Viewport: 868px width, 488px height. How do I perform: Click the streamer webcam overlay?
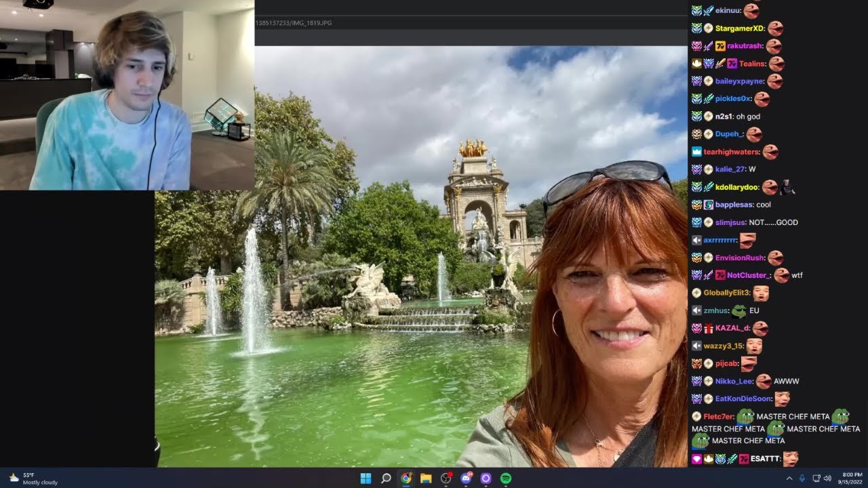click(127, 95)
